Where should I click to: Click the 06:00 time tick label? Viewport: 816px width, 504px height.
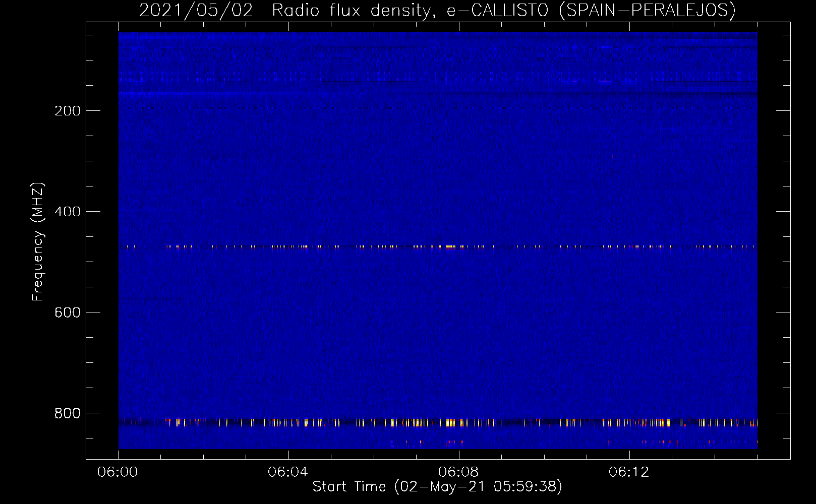(x=118, y=472)
